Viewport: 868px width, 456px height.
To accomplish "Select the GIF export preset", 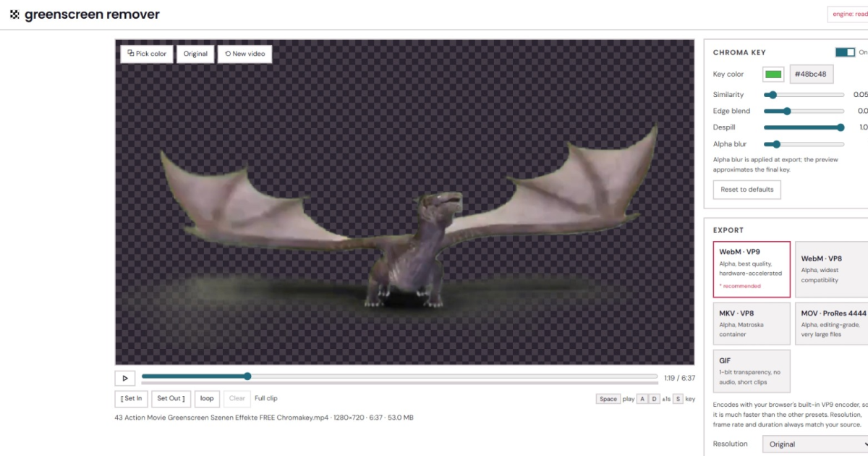I will tap(752, 371).
